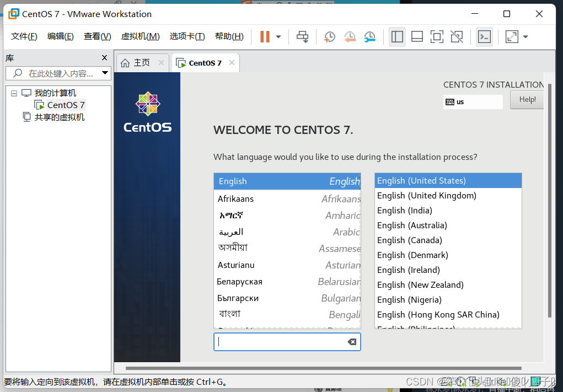
Task: Choose English (New Zealand) locale
Action: coord(448,285)
